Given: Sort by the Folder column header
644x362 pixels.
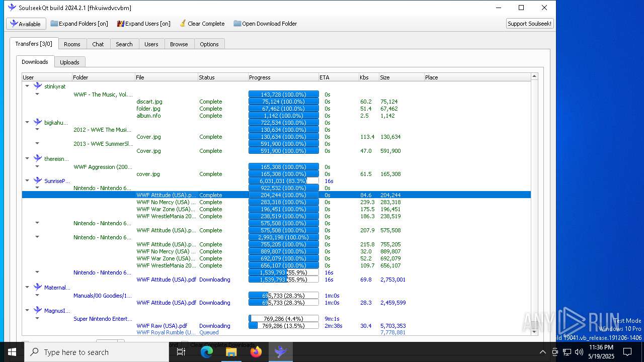Looking at the screenshot, I should click(103, 77).
